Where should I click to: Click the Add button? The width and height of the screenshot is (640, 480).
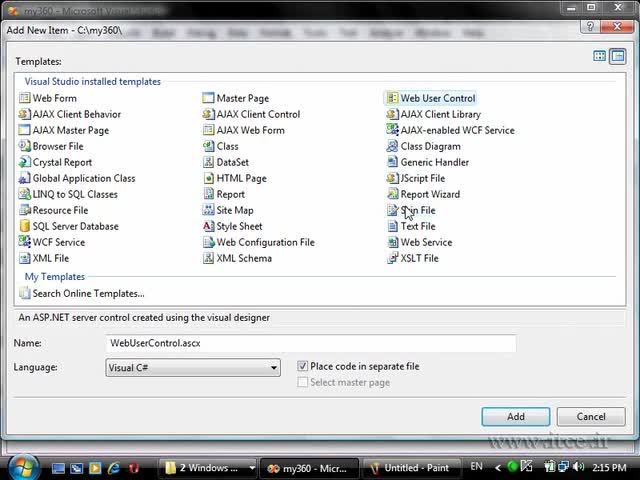[516, 416]
